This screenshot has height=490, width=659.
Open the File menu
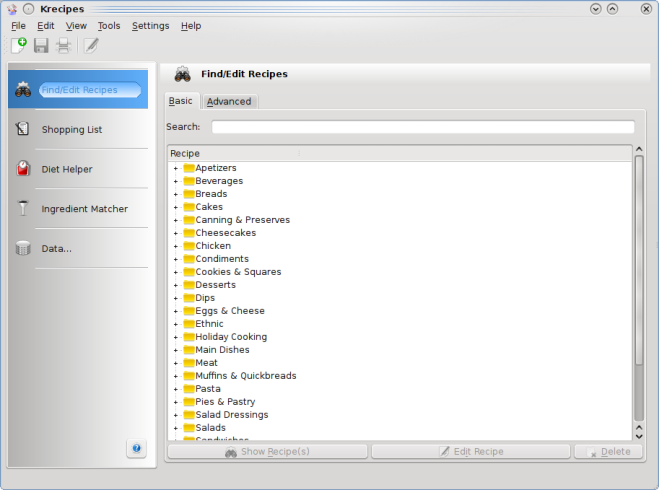pos(18,26)
